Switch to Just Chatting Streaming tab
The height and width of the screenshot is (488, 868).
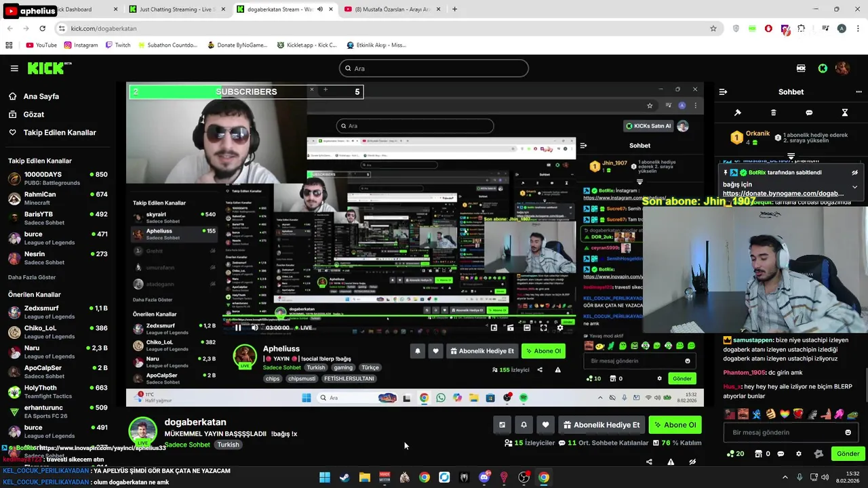(176, 9)
